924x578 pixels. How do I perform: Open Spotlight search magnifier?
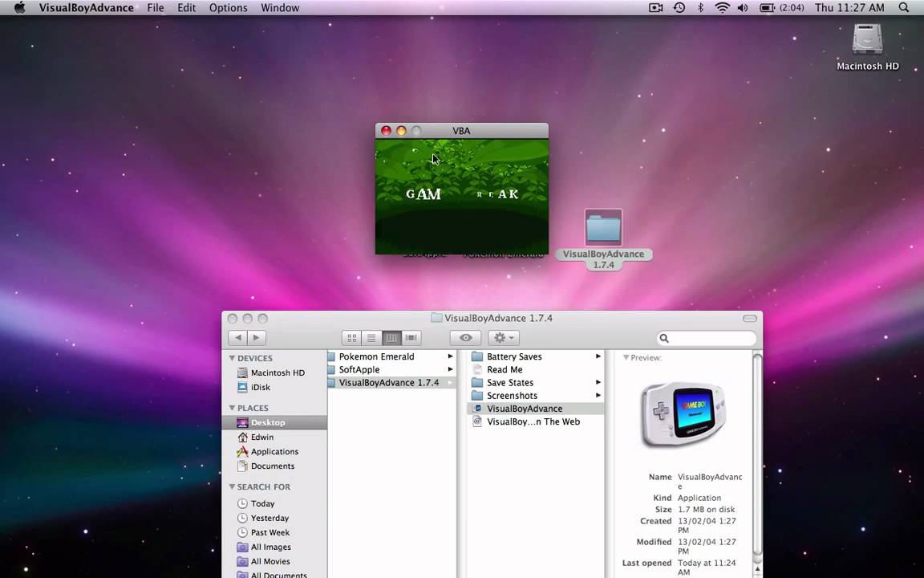coord(904,8)
